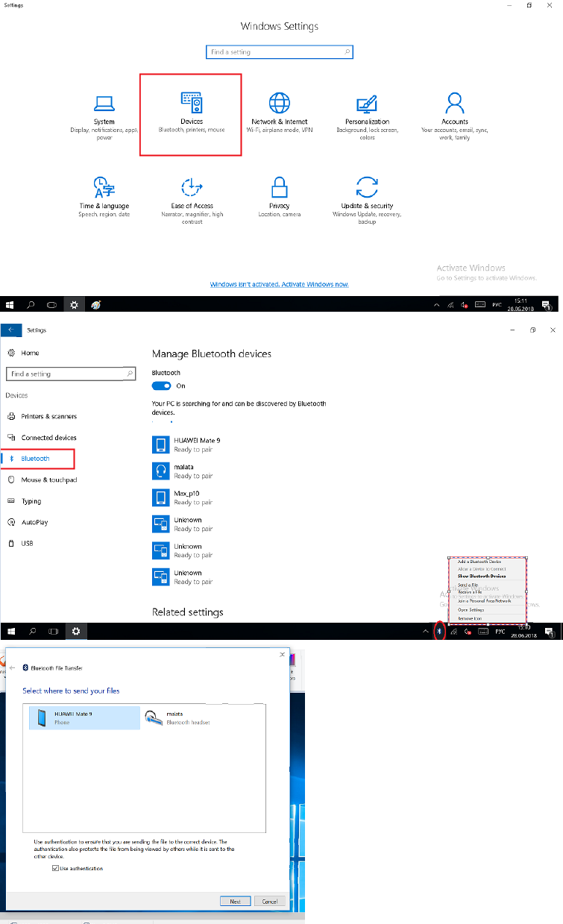
Task: Click Bluetooth tray icon on taskbar
Action: pos(439,631)
